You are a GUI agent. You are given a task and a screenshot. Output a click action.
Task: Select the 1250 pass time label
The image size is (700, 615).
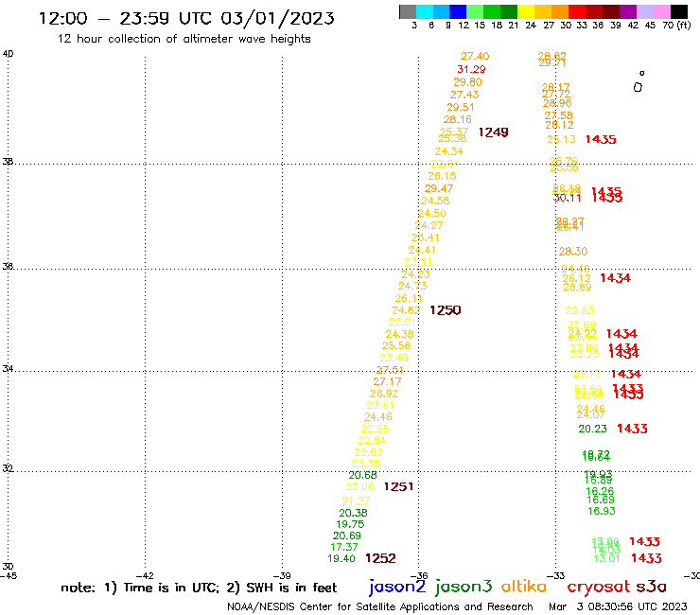tap(446, 310)
